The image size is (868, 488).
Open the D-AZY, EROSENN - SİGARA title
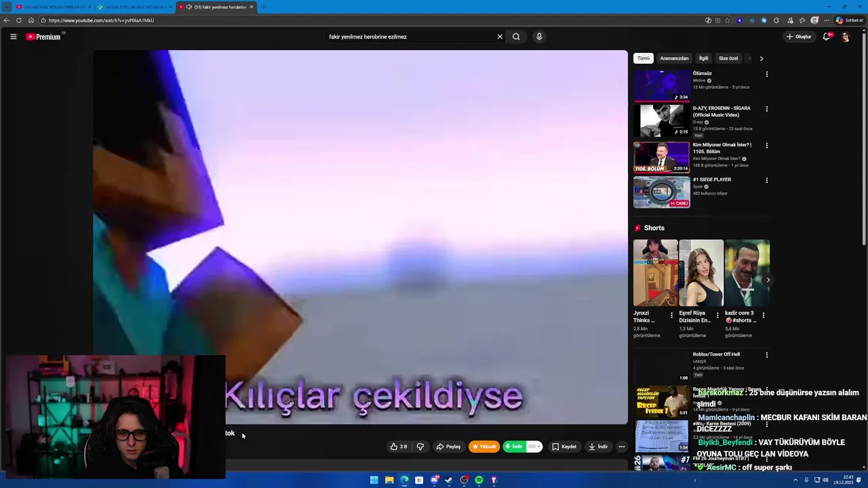[x=722, y=111]
